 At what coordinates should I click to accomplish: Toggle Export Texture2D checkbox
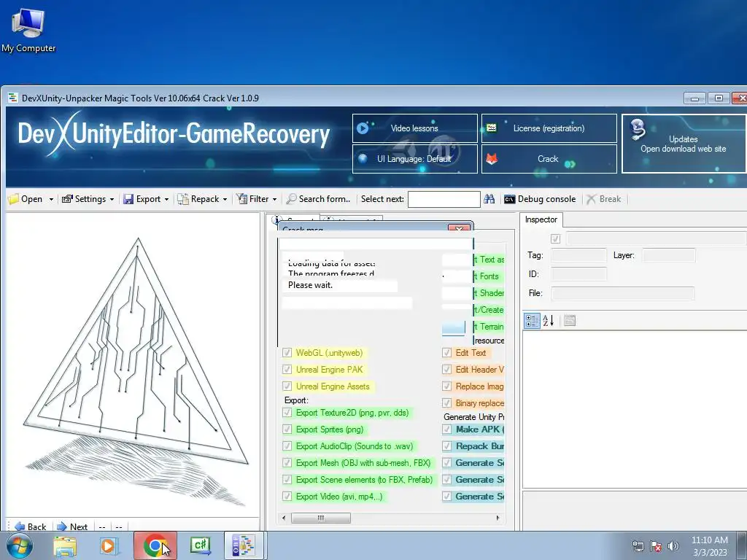point(287,413)
